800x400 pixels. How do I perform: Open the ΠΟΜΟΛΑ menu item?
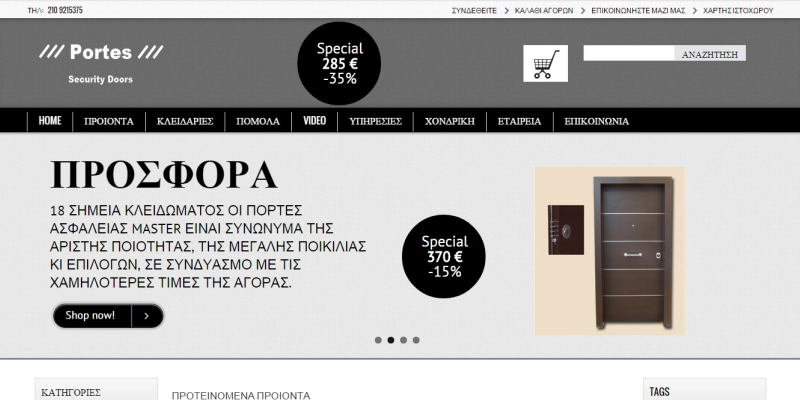258,121
